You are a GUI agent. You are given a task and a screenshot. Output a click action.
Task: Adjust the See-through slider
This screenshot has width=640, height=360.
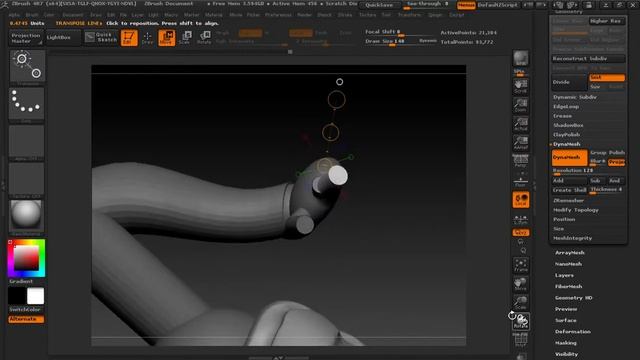coord(429,5)
